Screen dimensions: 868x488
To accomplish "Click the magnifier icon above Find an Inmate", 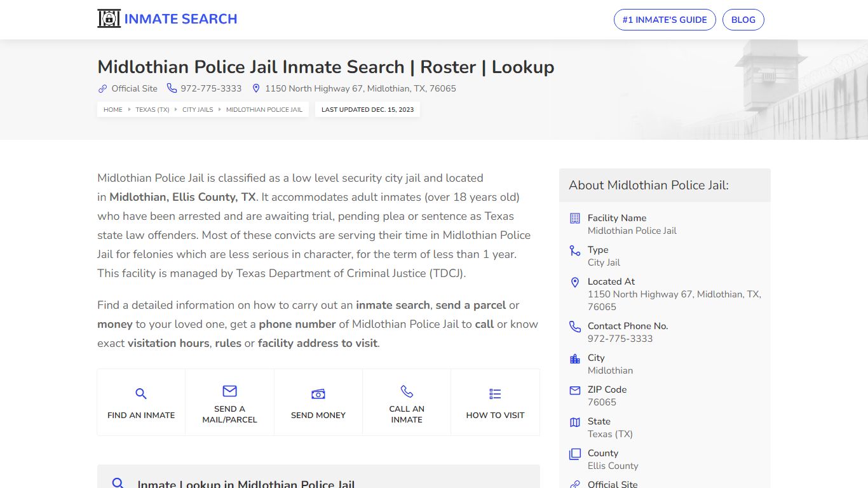I will coord(141,394).
